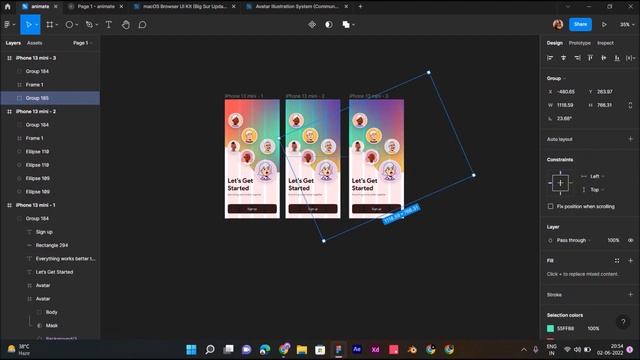The width and height of the screenshot is (640, 360).
Task: Click Align horizontal centers icon
Action: click(564, 58)
